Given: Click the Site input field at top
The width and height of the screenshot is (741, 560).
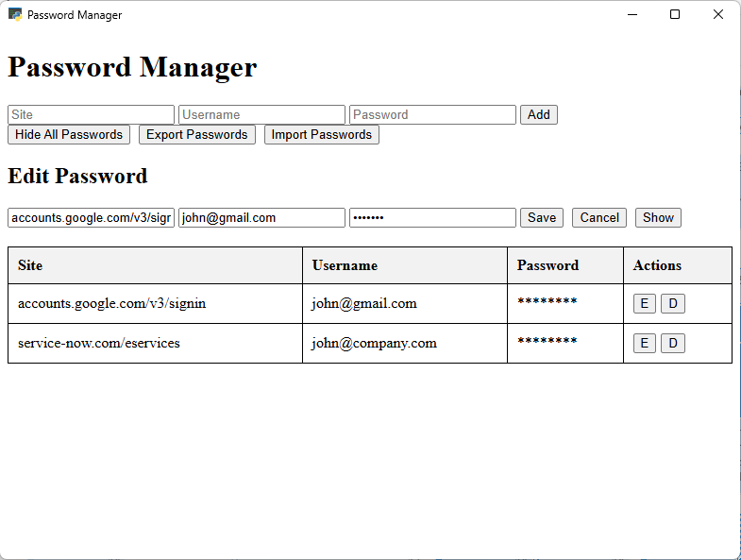Looking at the screenshot, I should point(91,114).
